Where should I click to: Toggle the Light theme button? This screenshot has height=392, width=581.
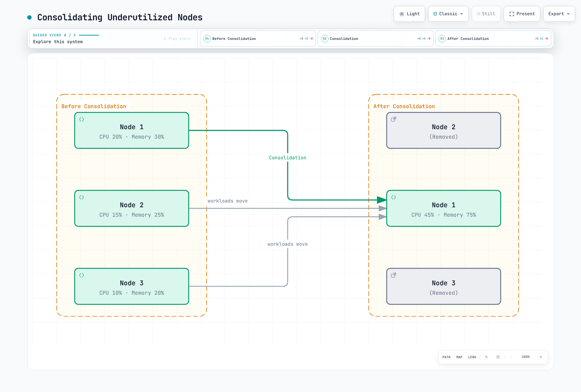click(409, 14)
